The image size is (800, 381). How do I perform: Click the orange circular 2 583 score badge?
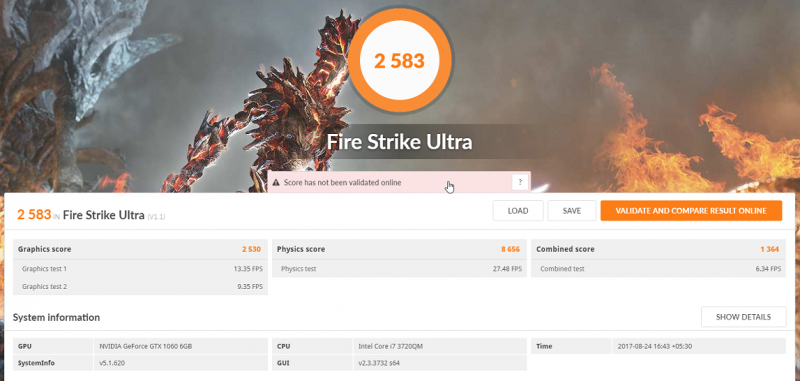(x=399, y=61)
